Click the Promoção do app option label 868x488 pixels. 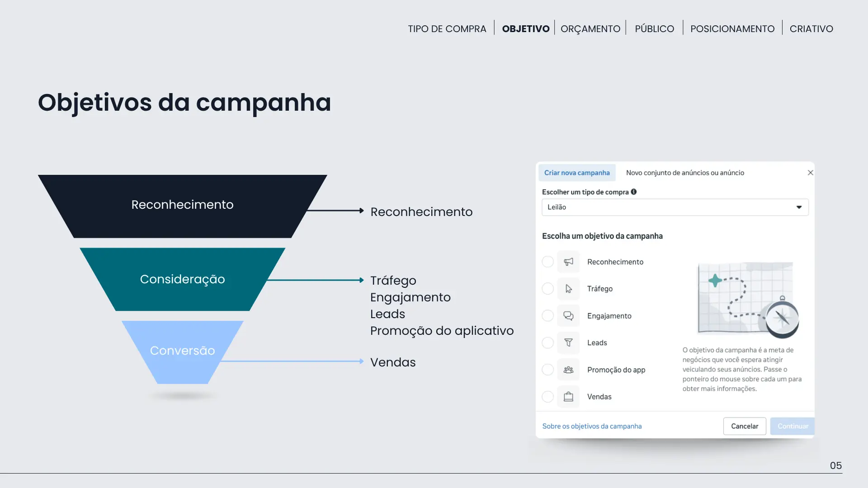tap(616, 370)
